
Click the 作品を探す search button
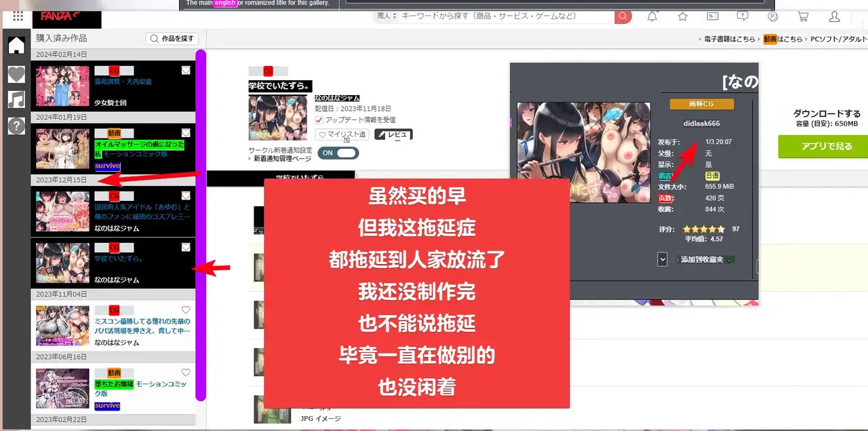point(172,39)
